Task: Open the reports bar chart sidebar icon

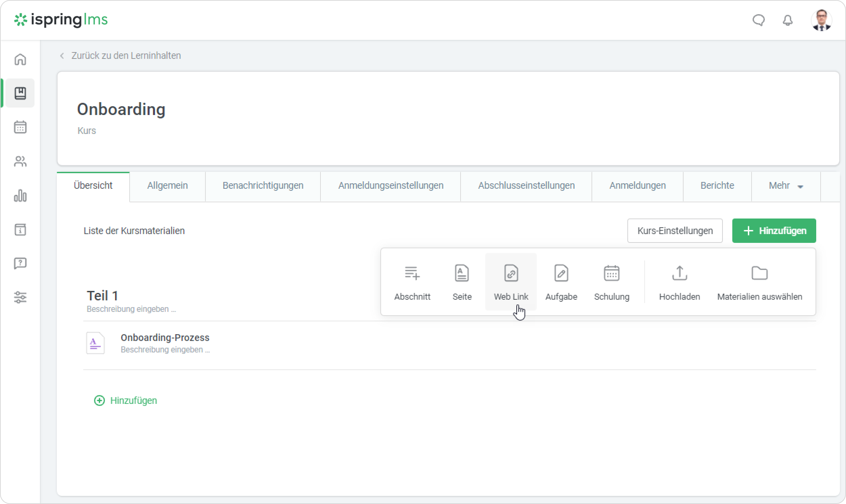Action: [x=20, y=196]
